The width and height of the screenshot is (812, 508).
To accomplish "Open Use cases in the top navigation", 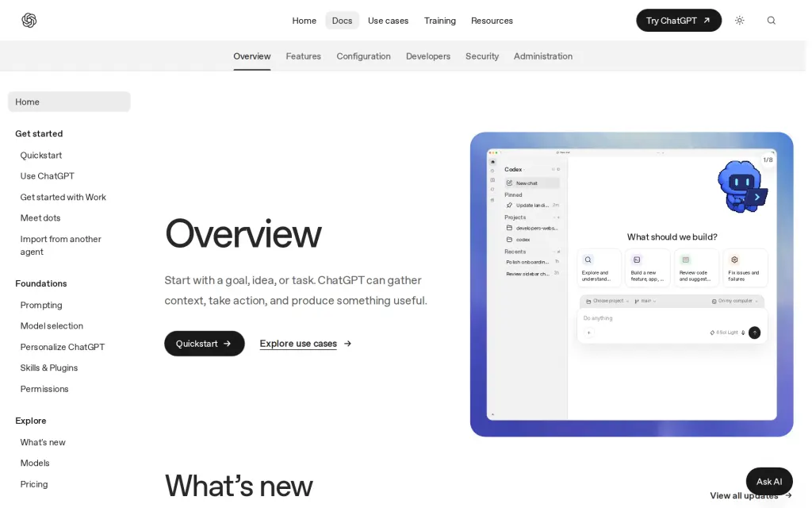I will [388, 20].
